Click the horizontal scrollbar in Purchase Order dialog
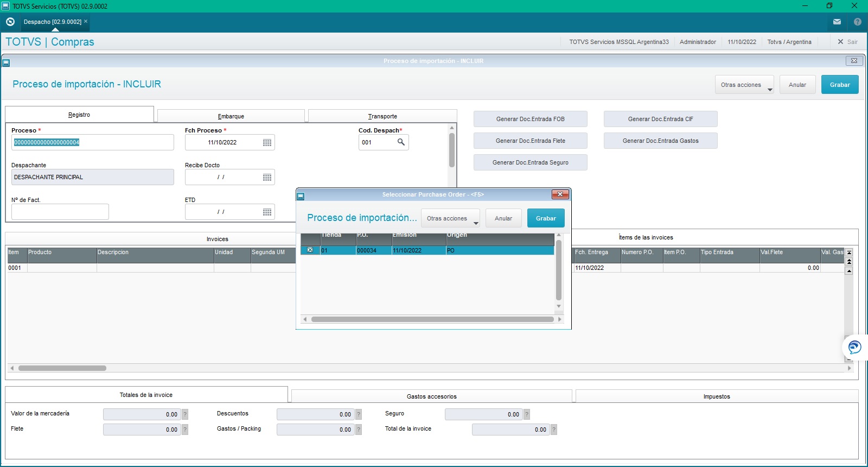 pos(432,319)
